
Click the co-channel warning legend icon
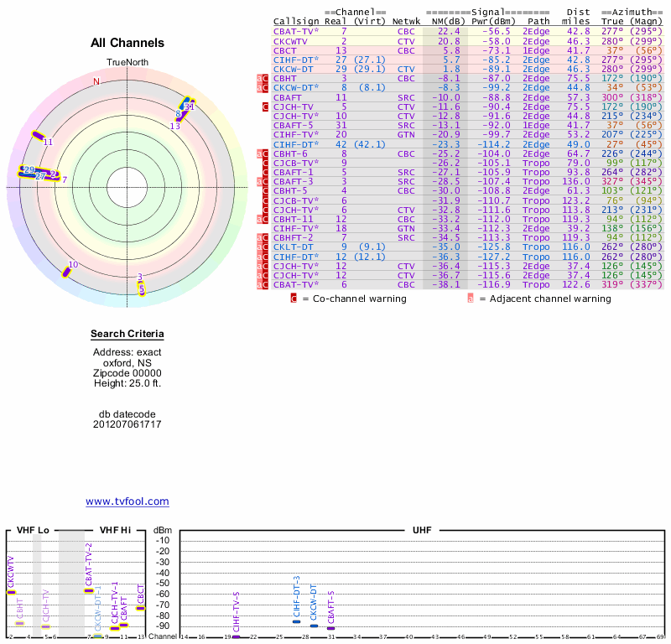click(x=294, y=298)
